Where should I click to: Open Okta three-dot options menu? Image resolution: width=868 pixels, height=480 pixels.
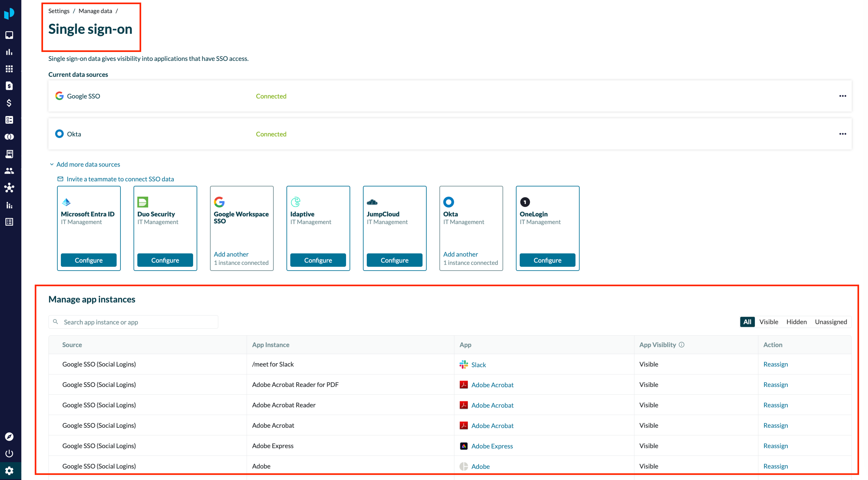(842, 134)
